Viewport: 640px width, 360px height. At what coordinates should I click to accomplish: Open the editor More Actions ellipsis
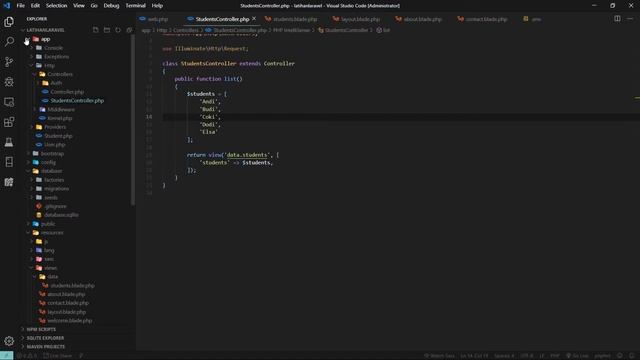[x=630, y=19]
